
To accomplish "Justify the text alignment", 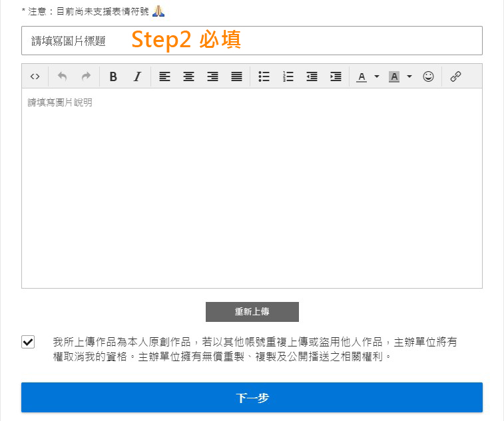I will tap(236, 76).
